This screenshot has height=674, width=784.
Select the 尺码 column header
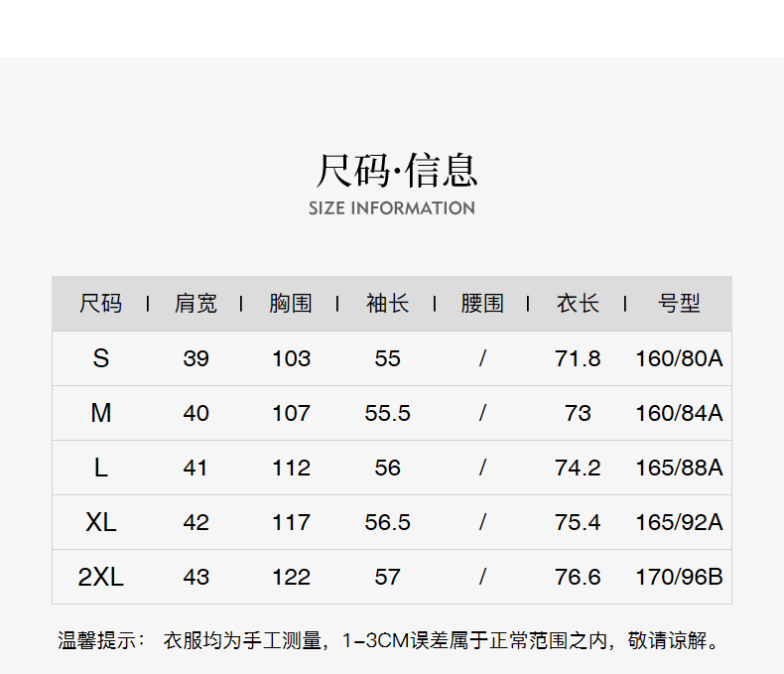(x=100, y=304)
